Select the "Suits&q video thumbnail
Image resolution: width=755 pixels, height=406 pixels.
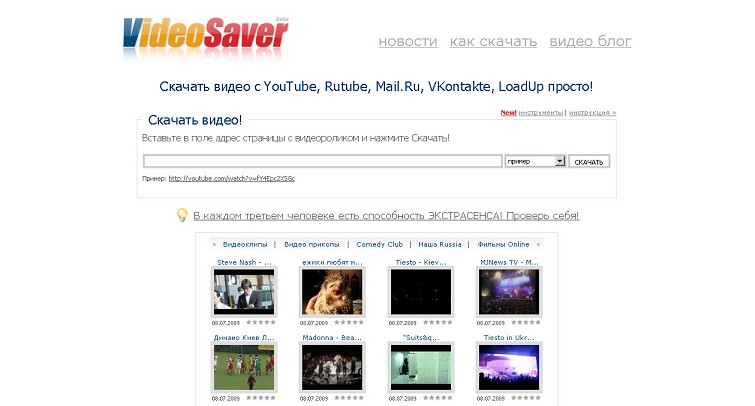(x=421, y=367)
